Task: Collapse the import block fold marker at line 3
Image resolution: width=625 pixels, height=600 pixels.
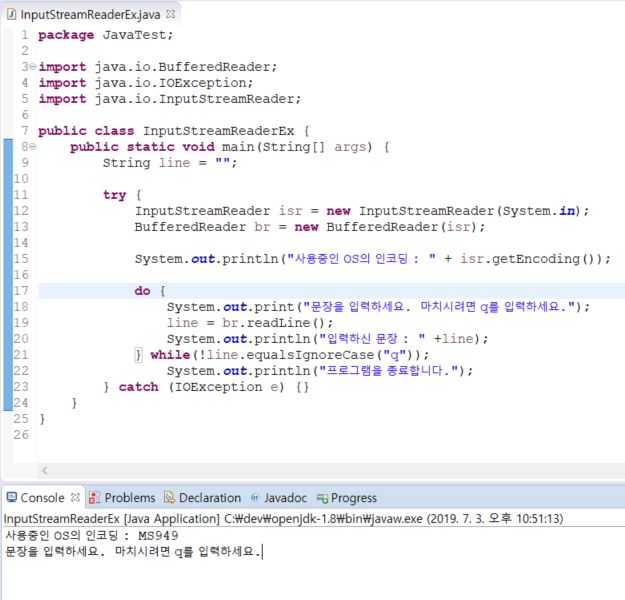Action: click(x=32, y=67)
